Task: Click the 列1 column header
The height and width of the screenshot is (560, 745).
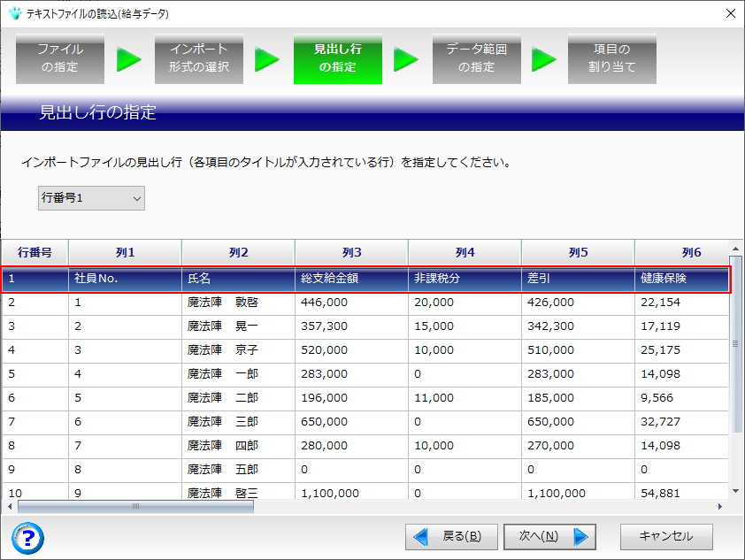Action: coord(125,252)
